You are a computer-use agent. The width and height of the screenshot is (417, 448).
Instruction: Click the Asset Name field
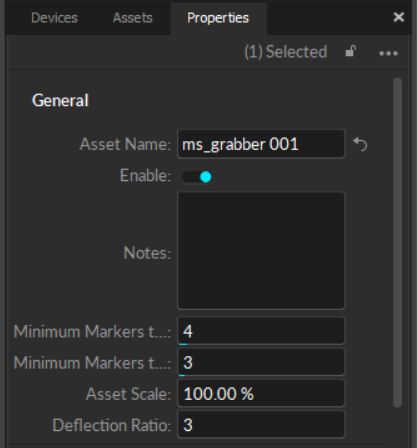[261, 144]
